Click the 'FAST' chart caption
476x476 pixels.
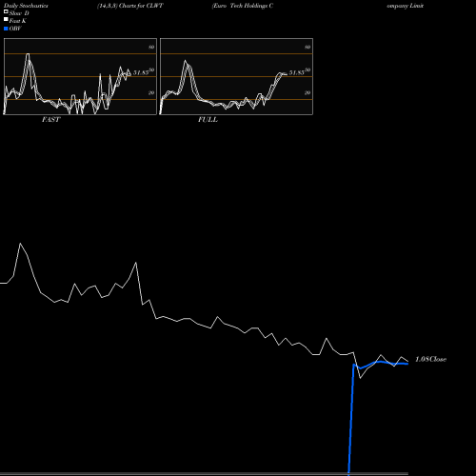50,120
